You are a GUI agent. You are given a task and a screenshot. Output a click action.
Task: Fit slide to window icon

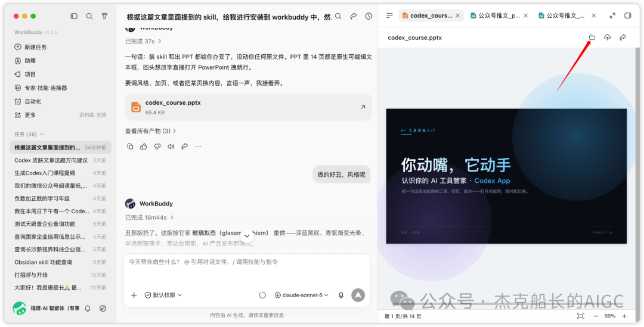[580, 316]
